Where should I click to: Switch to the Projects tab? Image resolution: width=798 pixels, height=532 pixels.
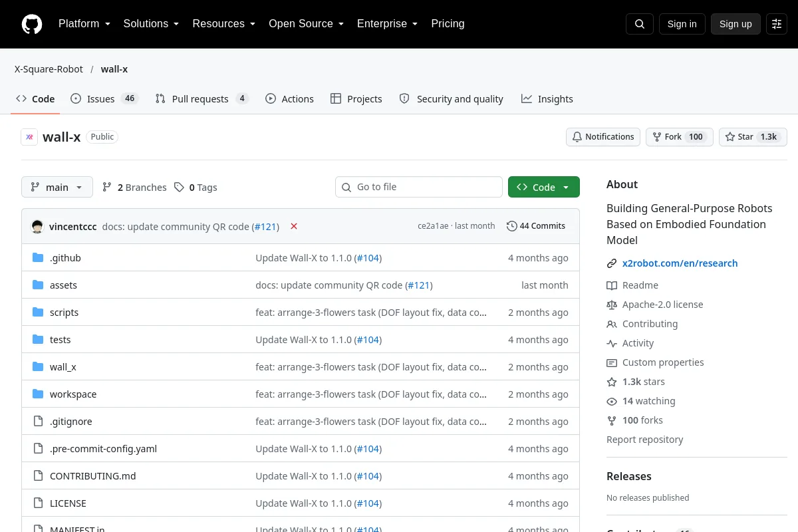(356, 98)
